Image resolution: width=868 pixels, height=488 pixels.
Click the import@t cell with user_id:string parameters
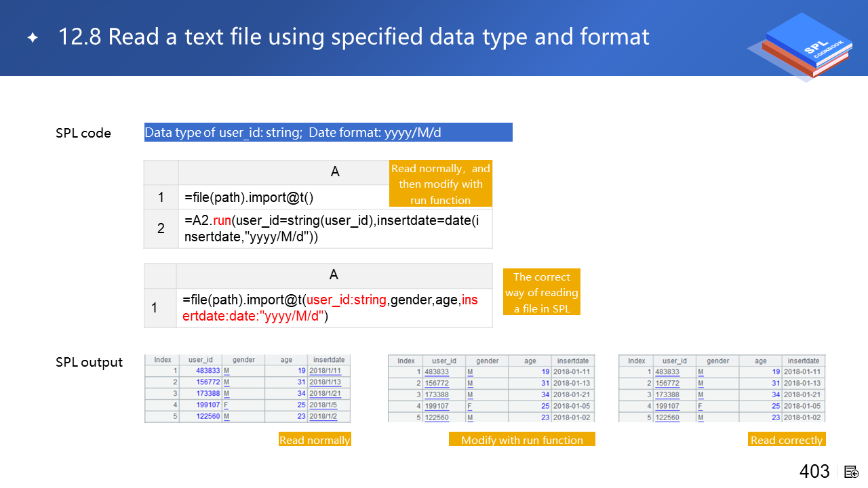334,308
